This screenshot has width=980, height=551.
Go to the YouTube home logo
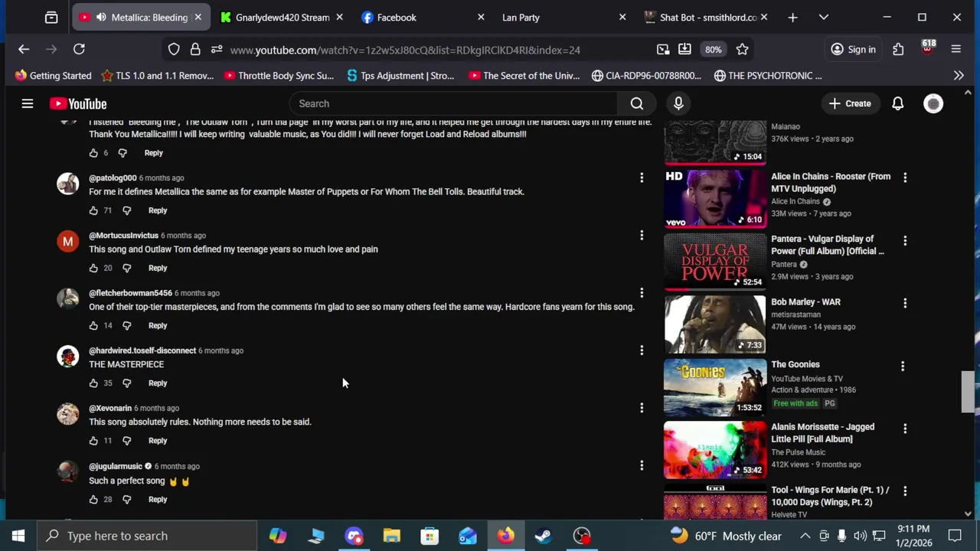coord(78,103)
